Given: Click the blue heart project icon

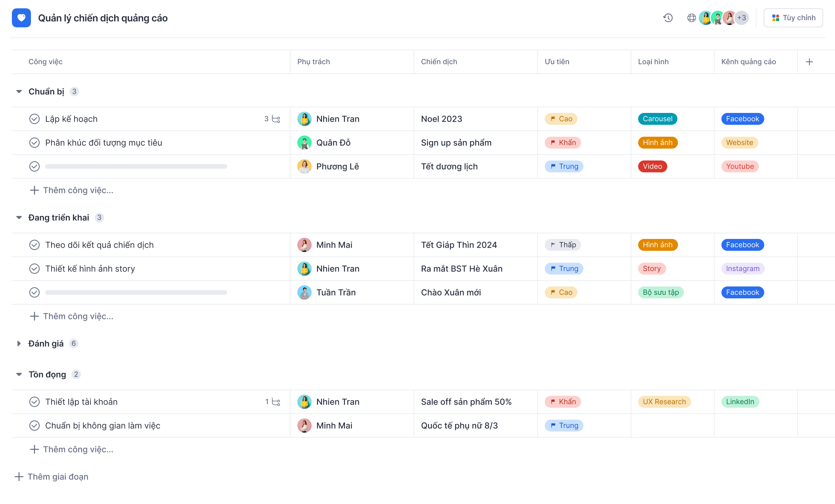Looking at the screenshot, I should click(21, 18).
